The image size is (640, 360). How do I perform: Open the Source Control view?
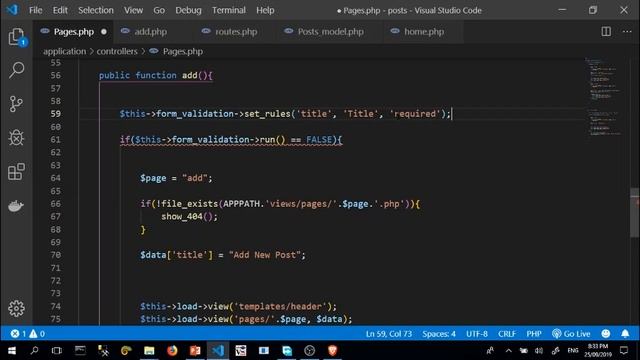pyautogui.click(x=16, y=104)
